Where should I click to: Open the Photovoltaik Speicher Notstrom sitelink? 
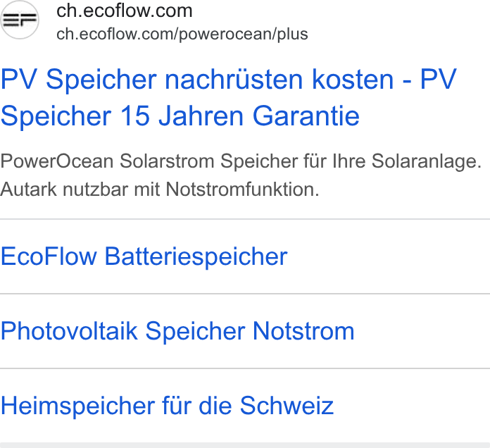177,331
